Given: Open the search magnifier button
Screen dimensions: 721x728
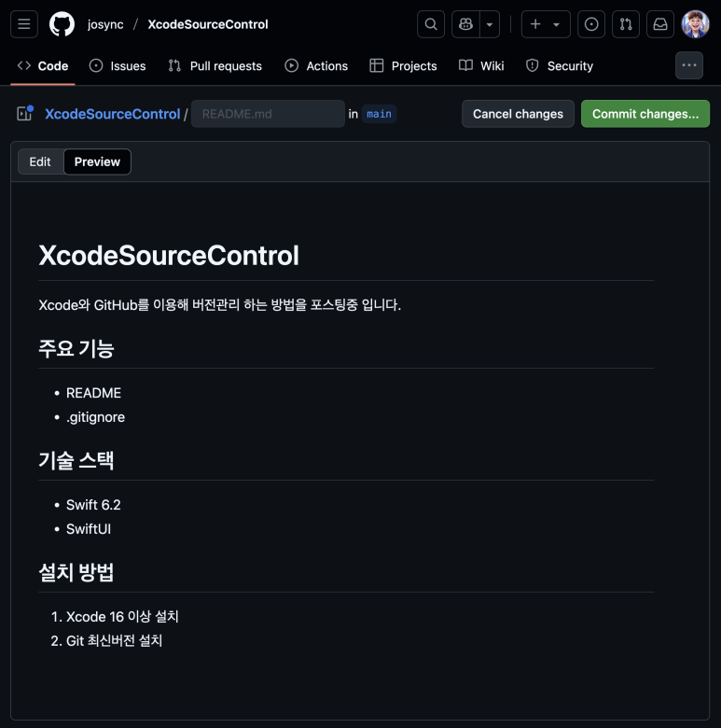Looking at the screenshot, I should (431, 24).
